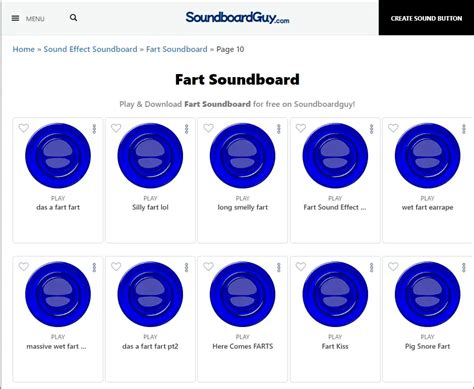Favorite the 'Silly fart lol' sound
The width and height of the screenshot is (474, 389).
coord(116,128)
